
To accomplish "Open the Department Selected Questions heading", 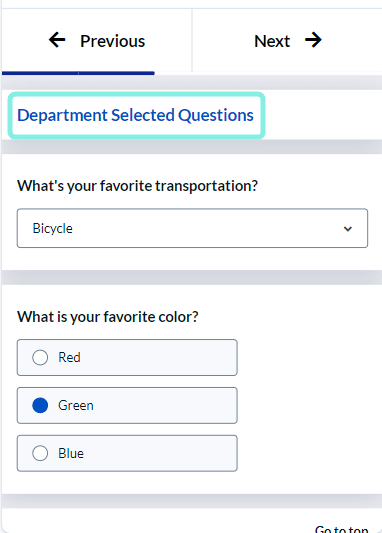I will pyautogui.click(x=136, y=115).
